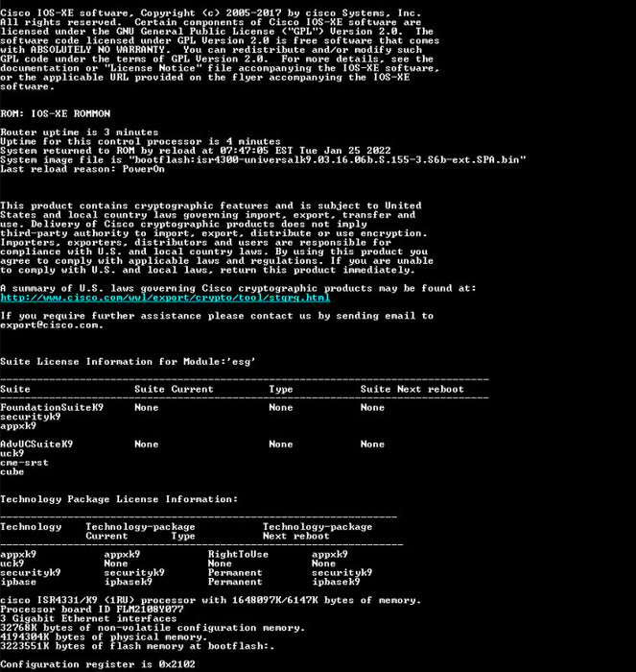636x672 pixels.
Task: Click the export@cisco.com email address text
Action: [52, 325]
